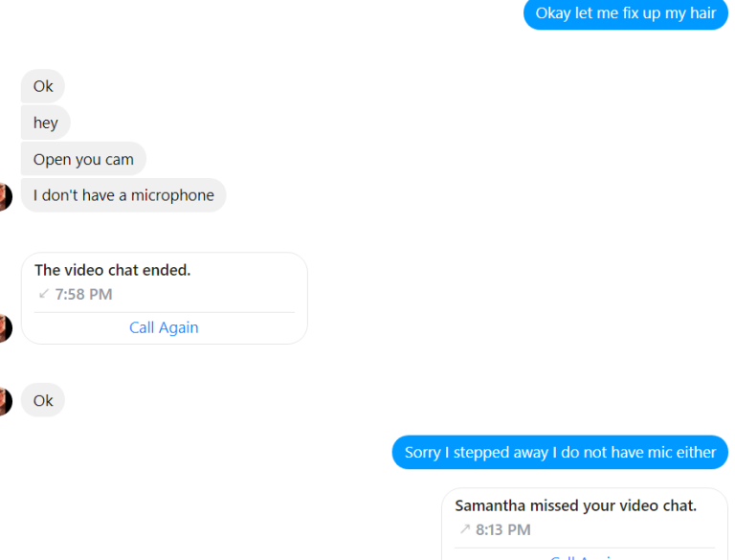Viewport: 735px width, 560px height.
Task: Click the divider line above the first Call Again
Action: coord(164,312)
